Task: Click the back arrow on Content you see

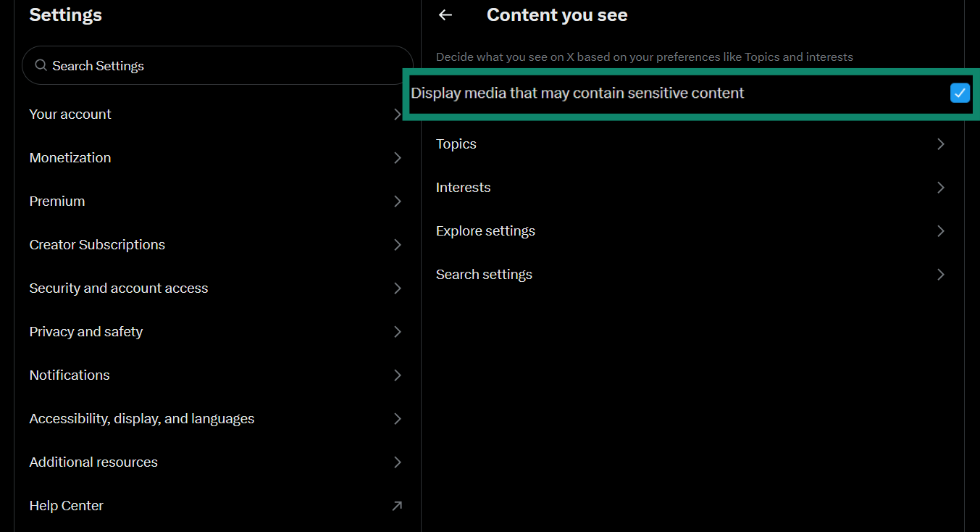Action: click(x=445, y=14)
